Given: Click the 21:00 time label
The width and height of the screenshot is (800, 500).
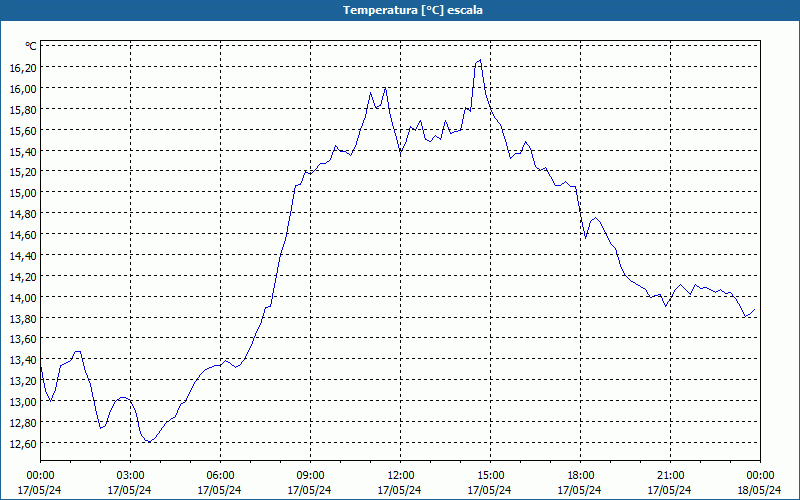Looking at the screenshot, I should tap(670, 475).
